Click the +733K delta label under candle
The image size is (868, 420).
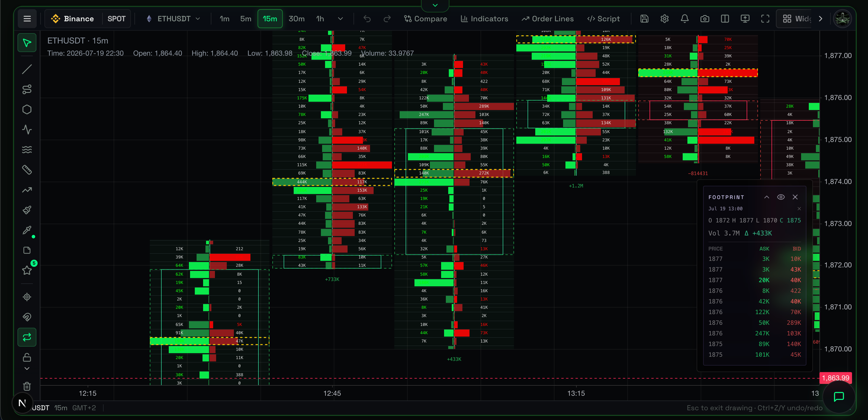(332, 279)
